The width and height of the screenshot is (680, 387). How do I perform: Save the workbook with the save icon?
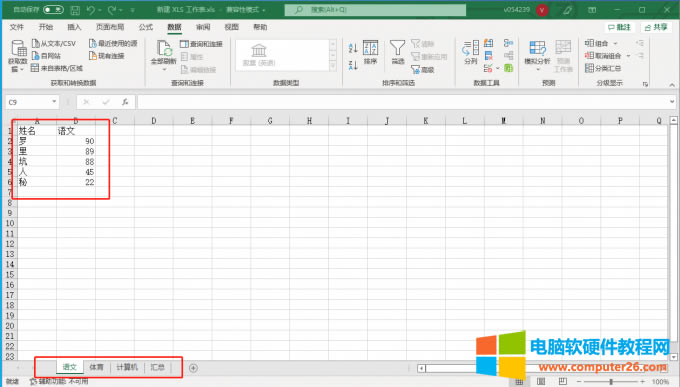click(x=75, y=10)
